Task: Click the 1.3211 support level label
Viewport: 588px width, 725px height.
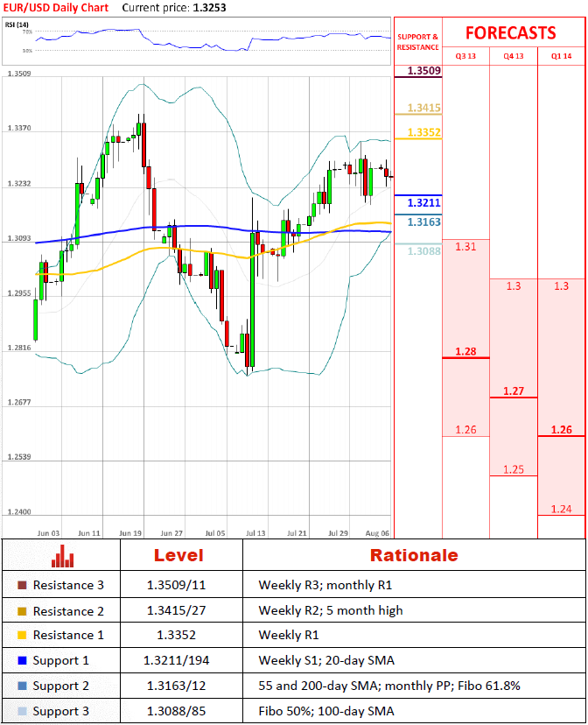Action: (424, 203)
